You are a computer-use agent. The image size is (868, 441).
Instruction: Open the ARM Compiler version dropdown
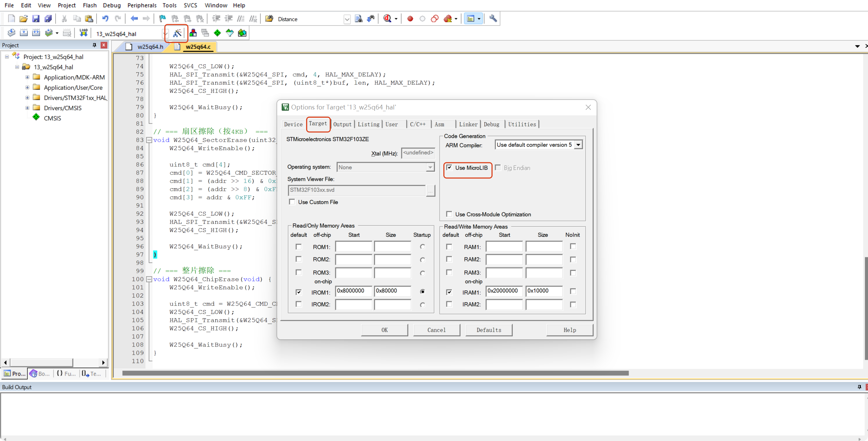[x=578, y=145]
